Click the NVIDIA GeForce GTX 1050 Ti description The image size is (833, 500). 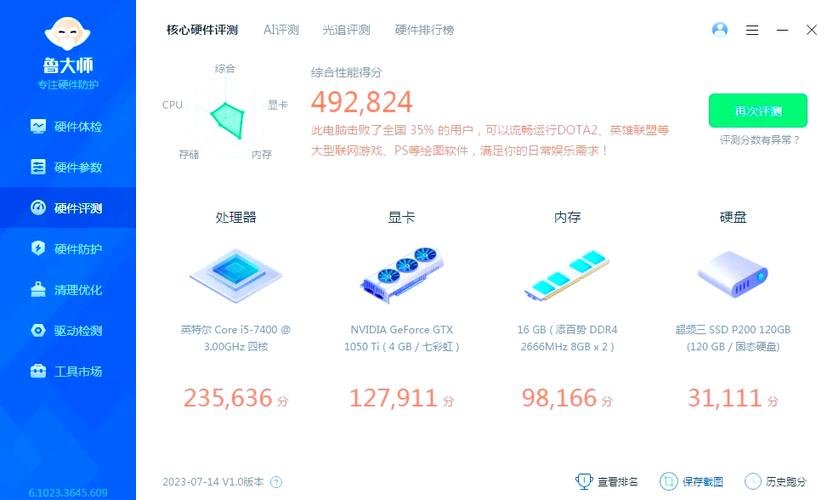[402, 338]
